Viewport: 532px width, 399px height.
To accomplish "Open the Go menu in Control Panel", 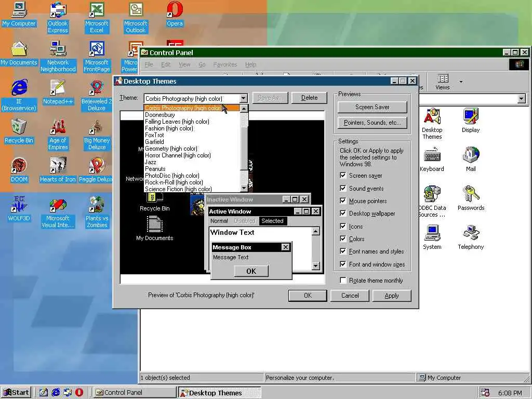I will click(202, 64).
